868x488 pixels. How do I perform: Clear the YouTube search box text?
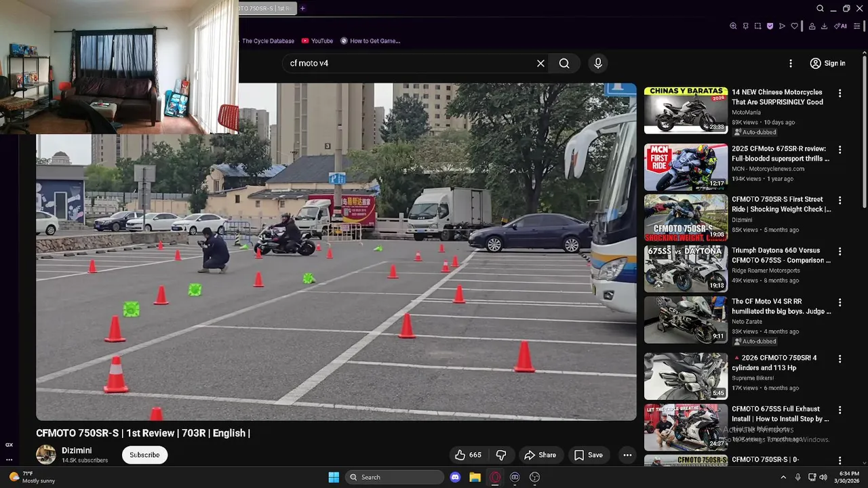(540, 63)
